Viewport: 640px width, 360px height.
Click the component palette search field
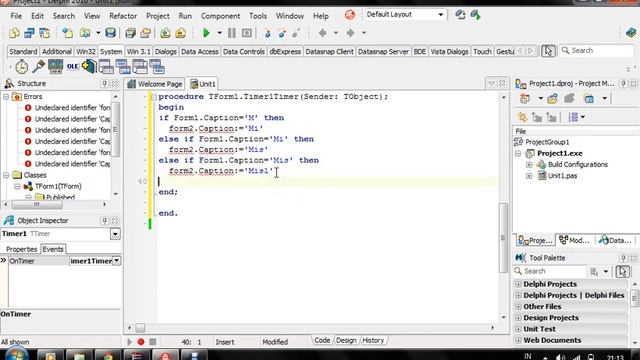pyautogui.click(x=597, y=51)
